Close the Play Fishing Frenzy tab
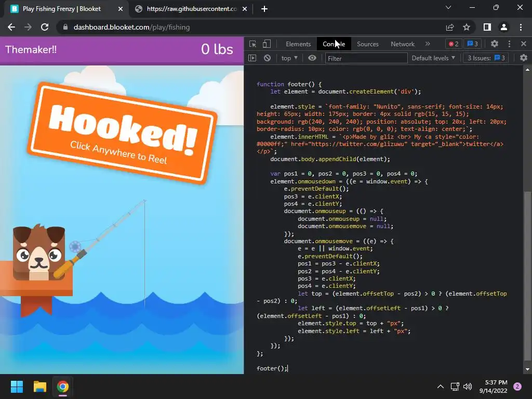The width and height of the screenshot is (532, 399). pyautogui.click(x=121, y=9)
